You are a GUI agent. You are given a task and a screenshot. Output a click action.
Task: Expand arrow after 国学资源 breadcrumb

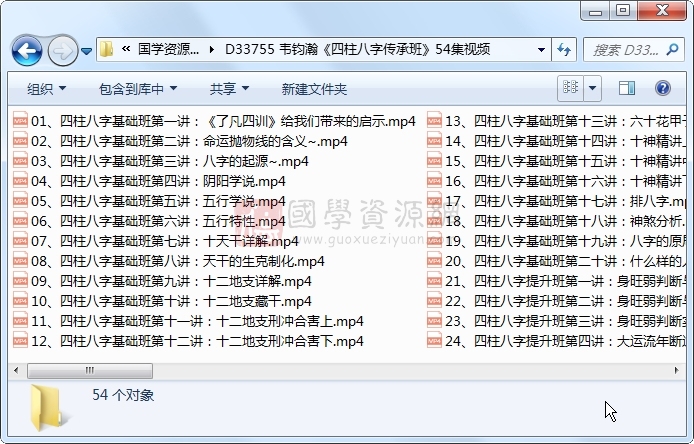(x=212, y=49)
